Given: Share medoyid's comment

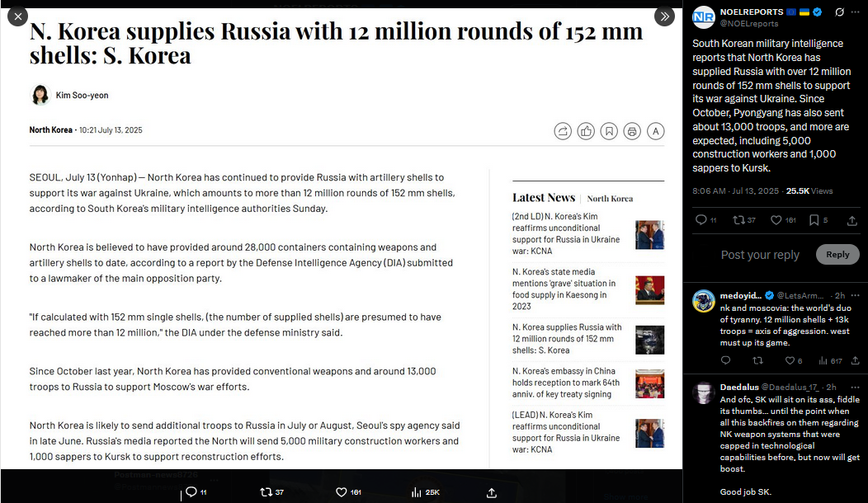Looking at the screenshot, I should point(856,361).
